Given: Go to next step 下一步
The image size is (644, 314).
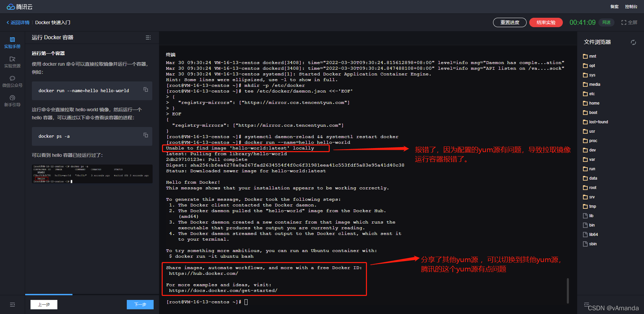Looking at the screenshot, I should (140, 305).
